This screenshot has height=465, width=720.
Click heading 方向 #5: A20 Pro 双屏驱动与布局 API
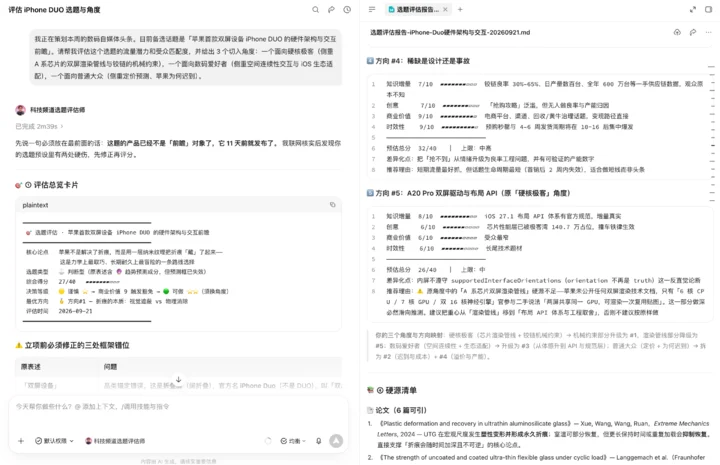click(468, 193)
